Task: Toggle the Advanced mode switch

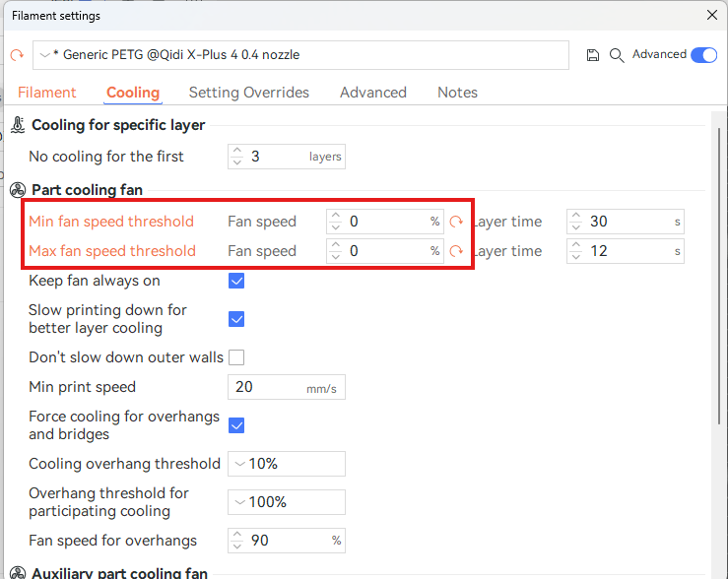Action: pyautogui.click(x=703, y=55)
